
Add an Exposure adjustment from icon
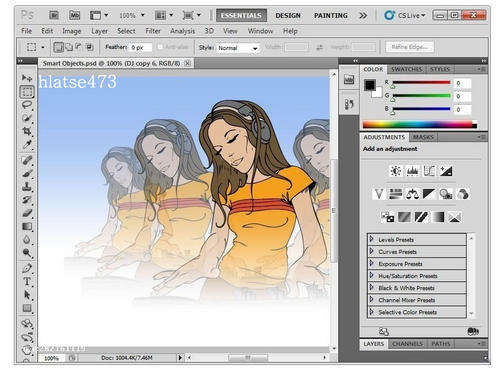point(446,171)
